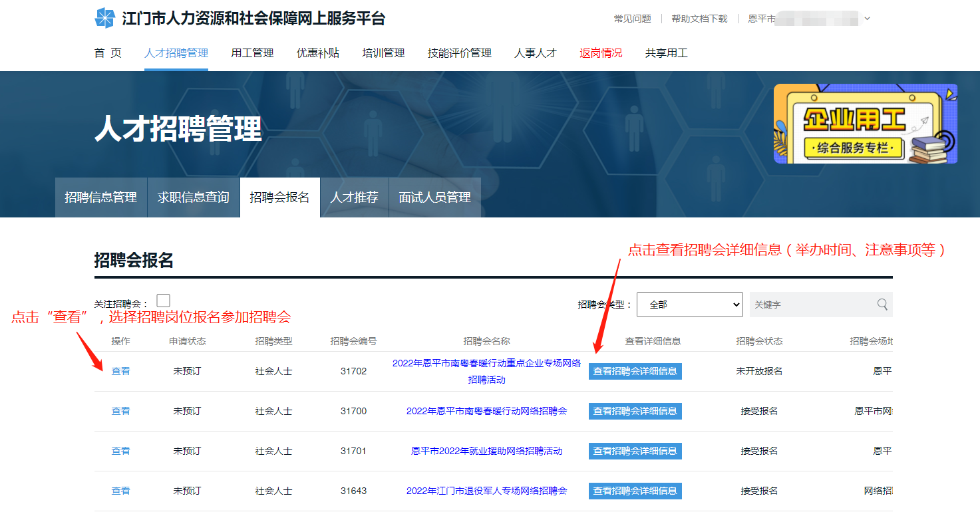Open the 人才推荐 tab
The width and height of the screenshot is (980, 512).
(354, 197)
